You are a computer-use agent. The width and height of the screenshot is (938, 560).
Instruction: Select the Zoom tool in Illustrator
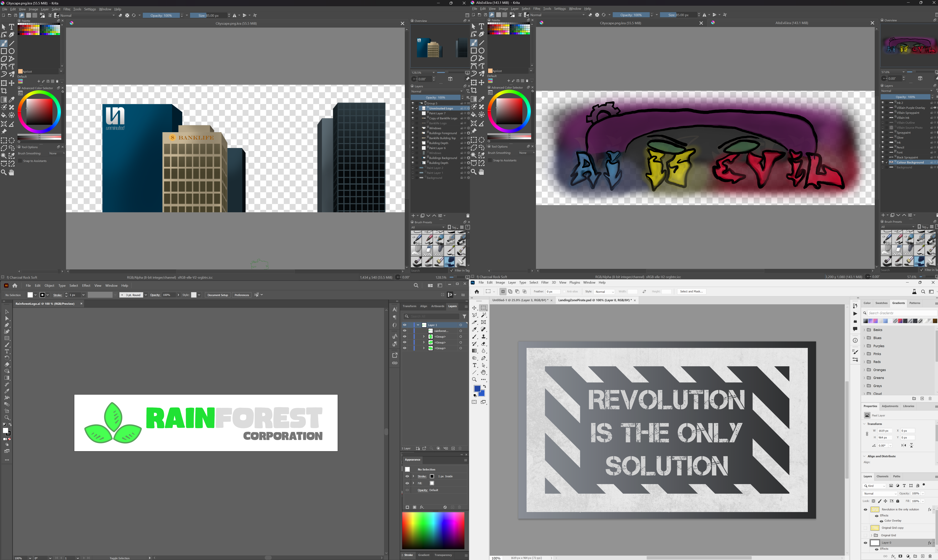[7, 418]
